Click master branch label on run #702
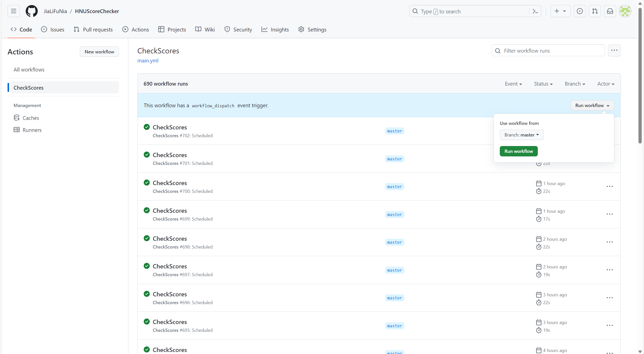This screenshot has width=644, height=354. pyautogui.click(x=394, y=131)
